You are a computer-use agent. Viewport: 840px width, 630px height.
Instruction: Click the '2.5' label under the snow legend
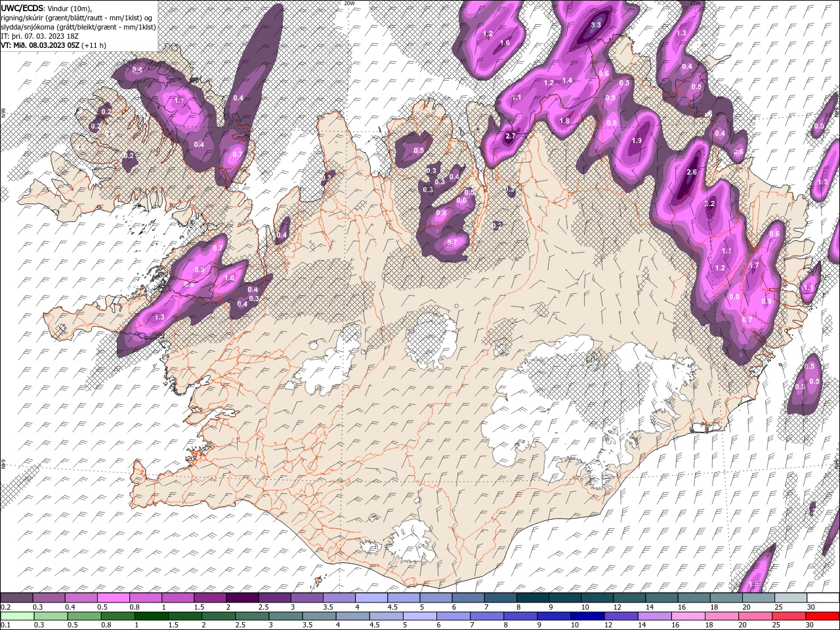click(263, 607)
